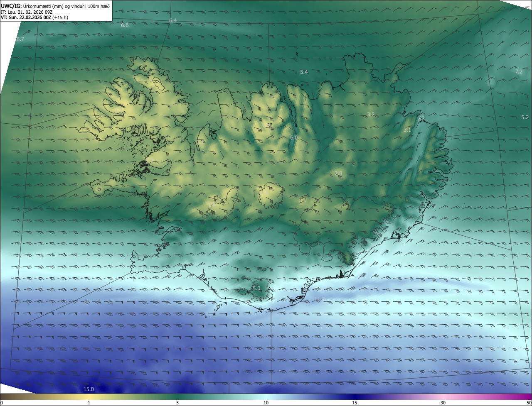Click the color scale tick label '10'
532x406 pixels.
pos(266,403)
